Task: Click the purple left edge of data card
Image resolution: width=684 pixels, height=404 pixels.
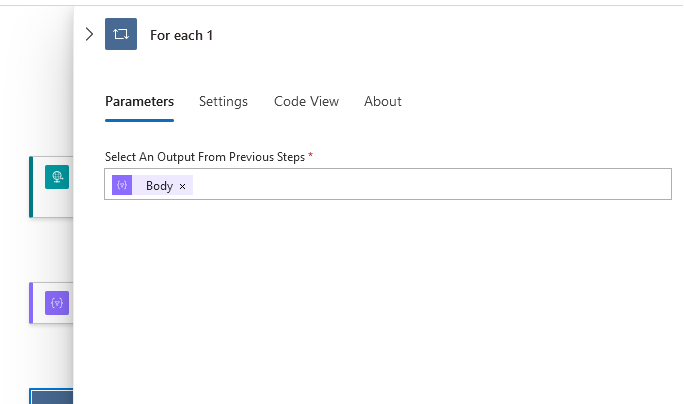Action: [31, 303]
